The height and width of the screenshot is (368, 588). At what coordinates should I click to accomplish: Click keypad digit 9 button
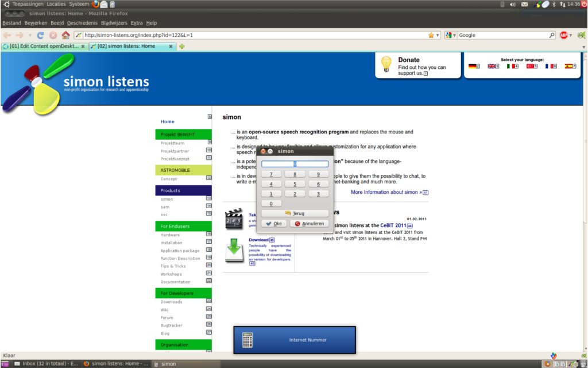coord(318,174)
